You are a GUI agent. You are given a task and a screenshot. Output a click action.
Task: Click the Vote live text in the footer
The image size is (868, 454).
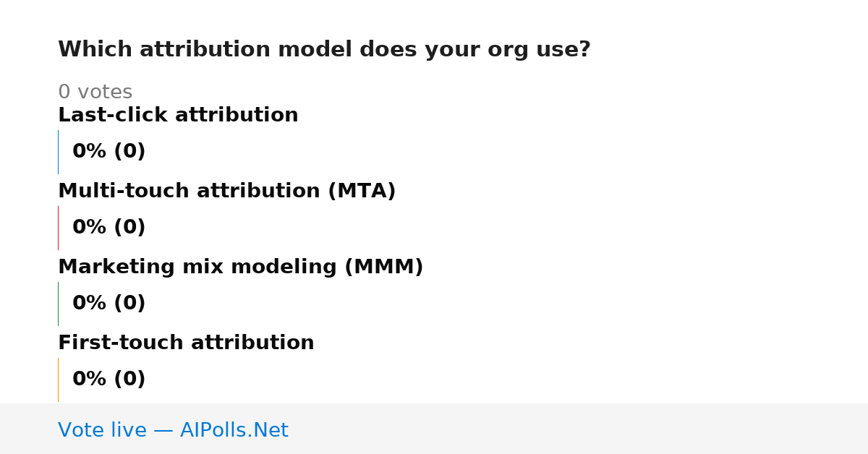tap(102, 430)
